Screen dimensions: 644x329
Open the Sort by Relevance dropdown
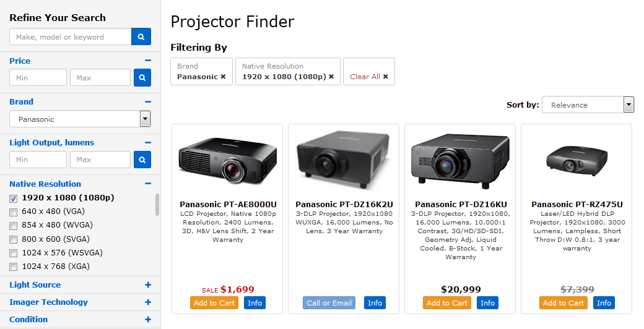(x=588, y=105)
